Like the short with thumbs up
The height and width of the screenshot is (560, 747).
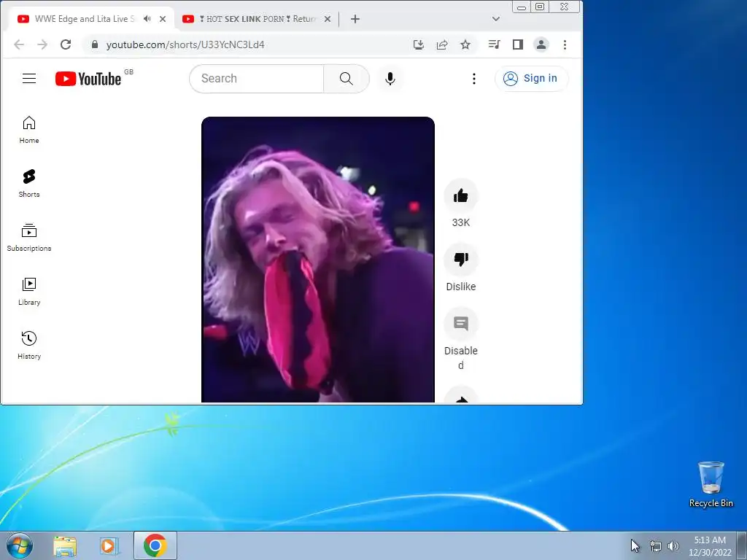point(461,195)
